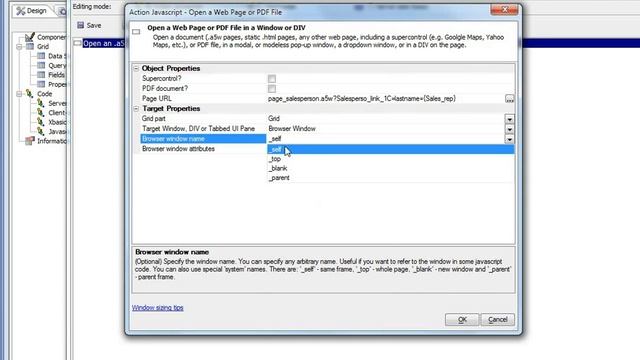
Task: Click the Javascript node icon
Action: tap(41, 131)
